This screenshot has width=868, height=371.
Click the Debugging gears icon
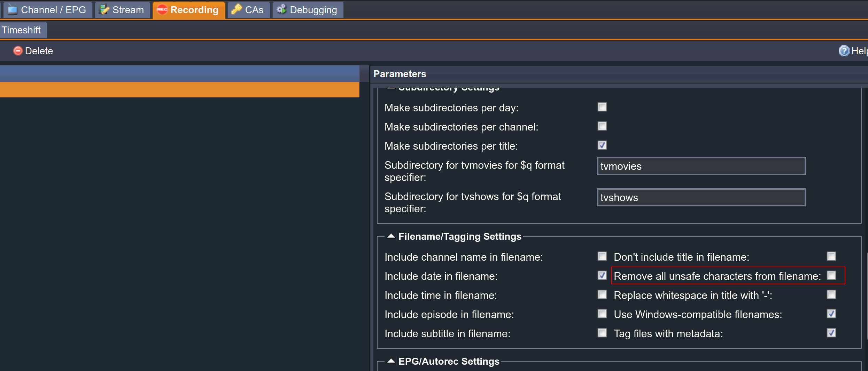pos(281,9)
